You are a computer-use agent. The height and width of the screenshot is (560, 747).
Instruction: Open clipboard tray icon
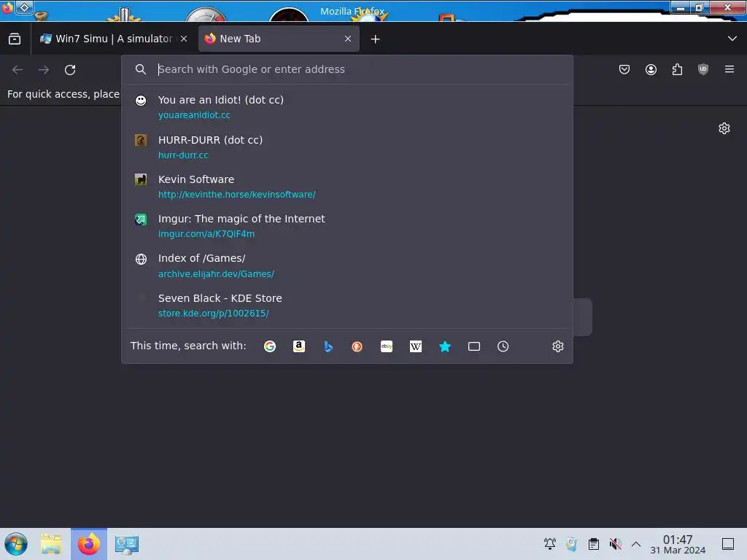[594, 543]
